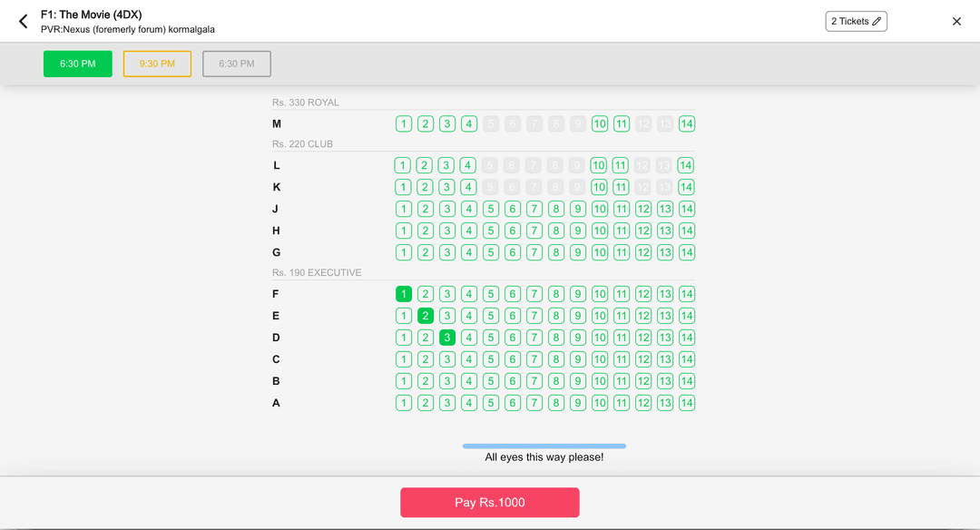The image size is (980, 530).
Task: Pick seat B12 in row B
Action: tap(643, 381)
